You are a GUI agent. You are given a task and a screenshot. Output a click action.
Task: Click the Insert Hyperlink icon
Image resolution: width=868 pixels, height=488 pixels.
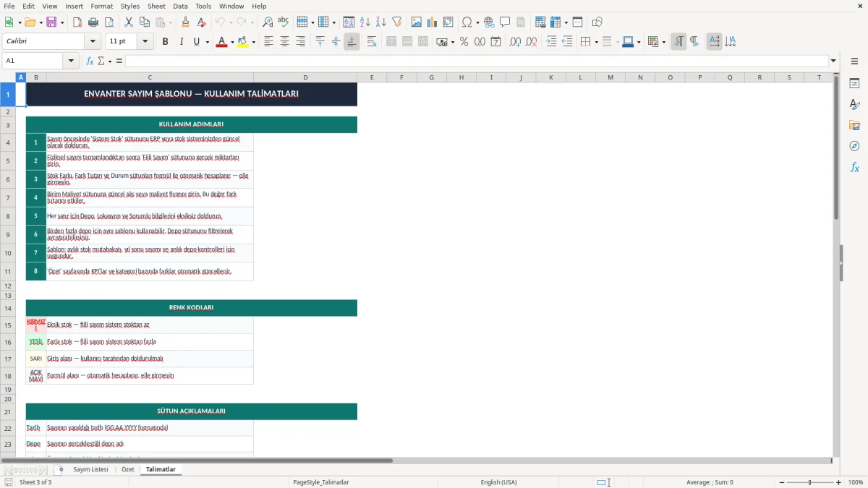[489, 22]
